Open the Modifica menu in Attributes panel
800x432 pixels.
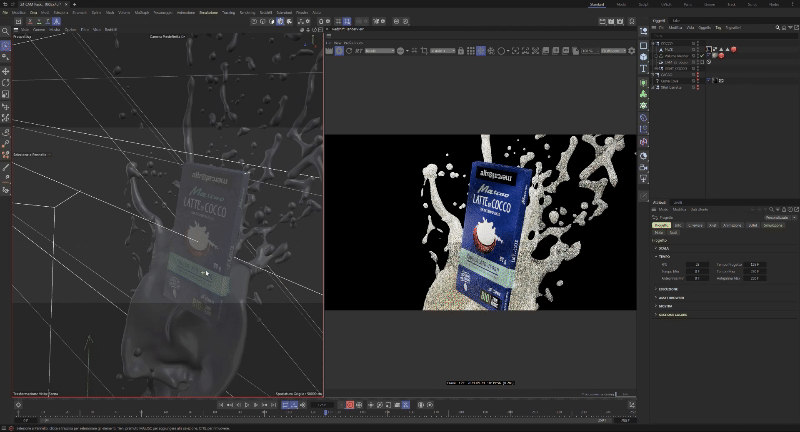(679, 210)
